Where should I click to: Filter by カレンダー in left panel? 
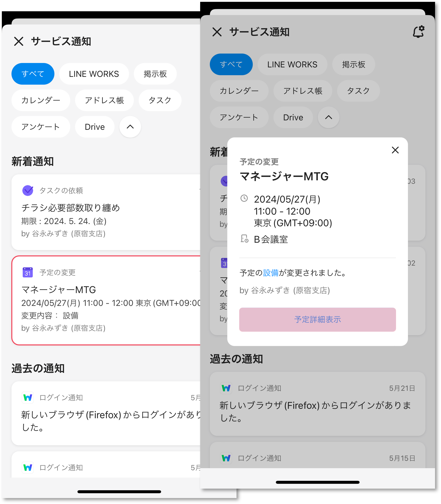pos(41,100)
